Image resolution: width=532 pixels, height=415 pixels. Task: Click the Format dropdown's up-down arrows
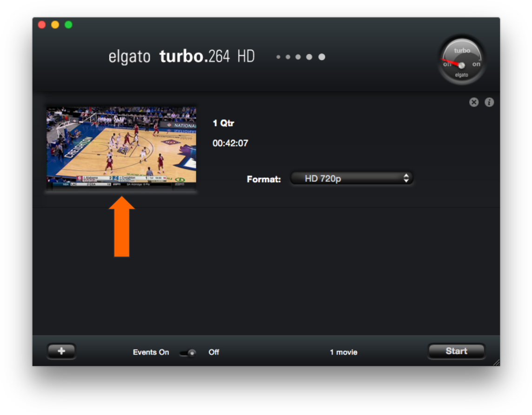(406, 178)
